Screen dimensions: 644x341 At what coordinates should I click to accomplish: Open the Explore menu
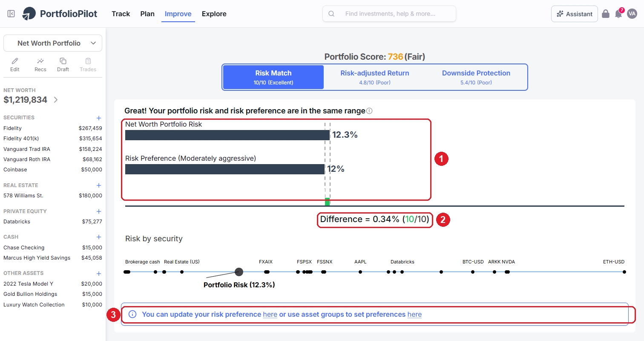coord(214,14)
